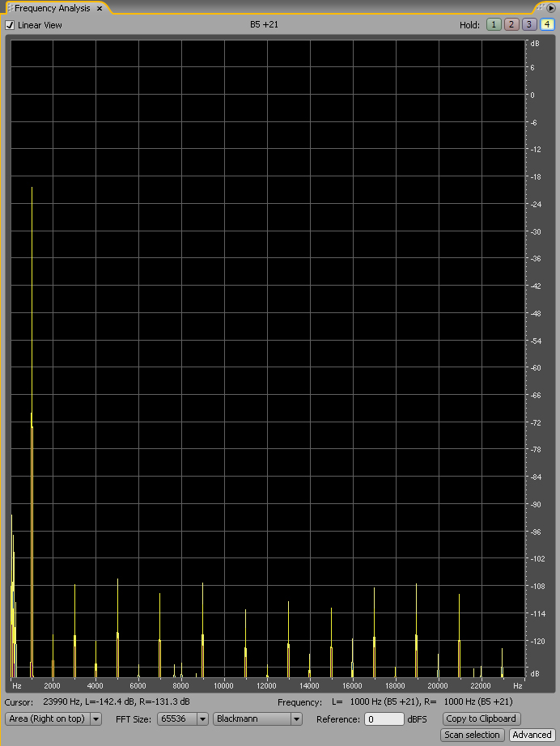Image resolution: width=560 pixels, height=746 pixels.
Task: Open the panel options menu arrow icon
Action: click(x=550, y=7)
